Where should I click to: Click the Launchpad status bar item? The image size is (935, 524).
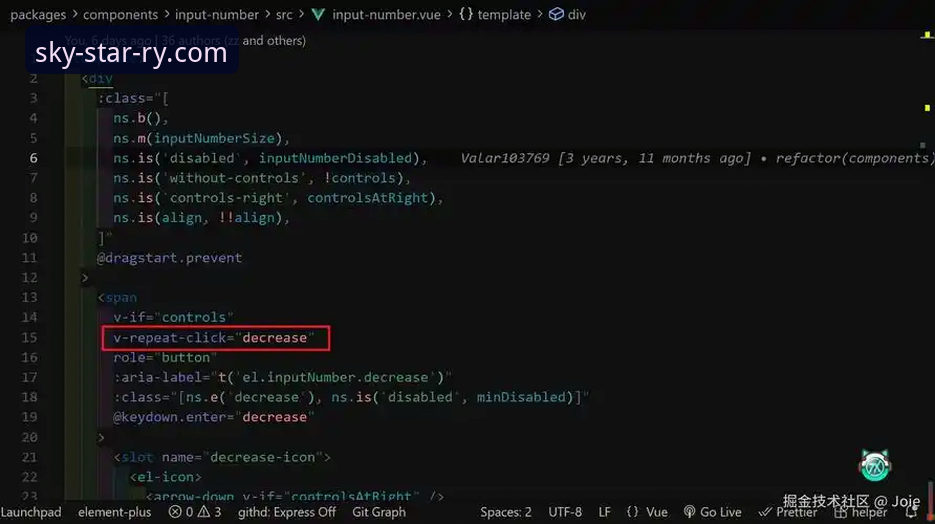(x=31, y=512)
